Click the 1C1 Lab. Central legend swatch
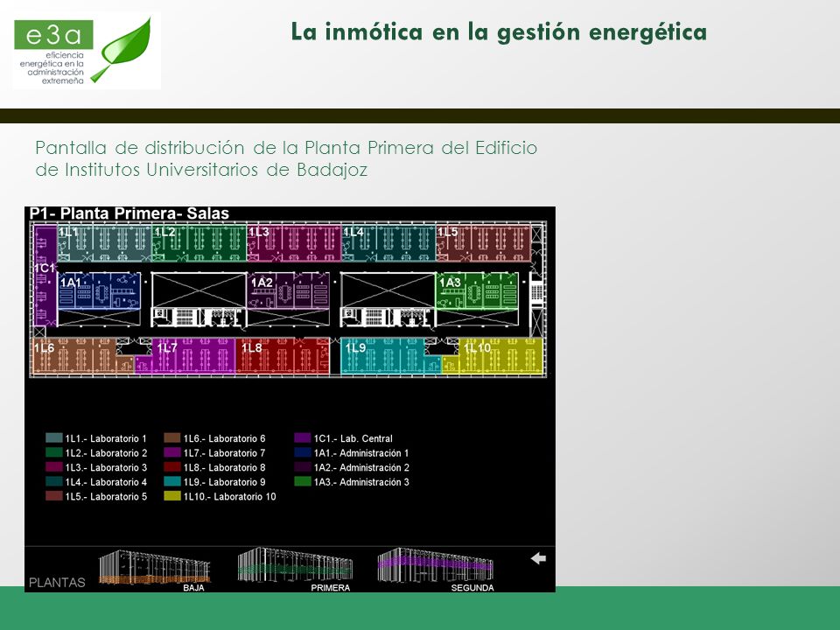The image size is (840, 630). [x=303, y=438]
